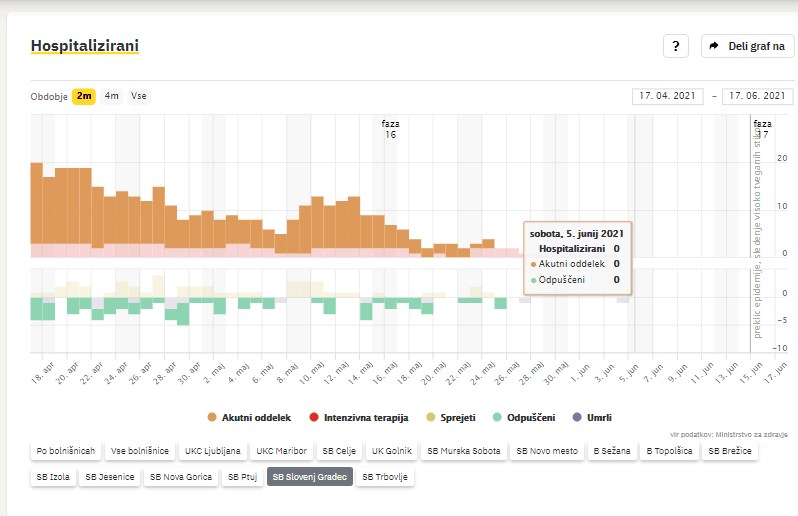This screenshot has width=798, height=516.
Task: Open the Hospitalizirani heading link
Action: tap(84, 46)
